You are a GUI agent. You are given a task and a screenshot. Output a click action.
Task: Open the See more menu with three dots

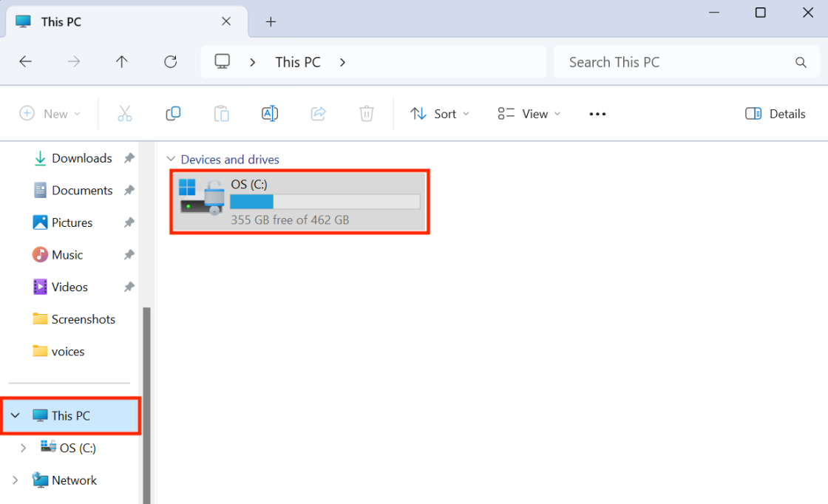point(597,113)
